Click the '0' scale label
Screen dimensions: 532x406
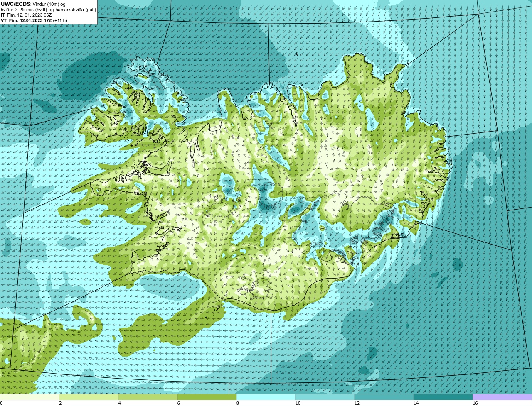tap(1, 403)
